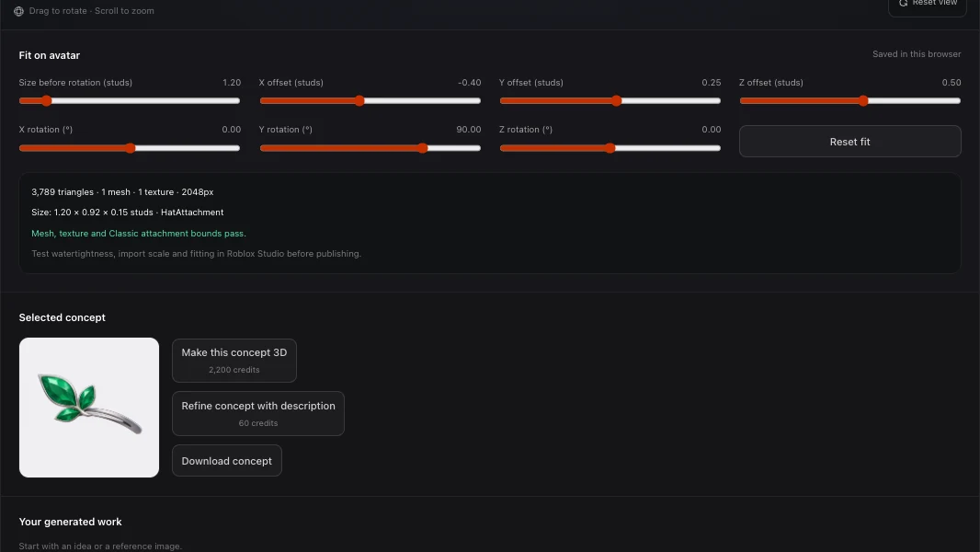Click the "Saved in this browser" status text
This screenshot has width=980, height=552.
(917, 54)
